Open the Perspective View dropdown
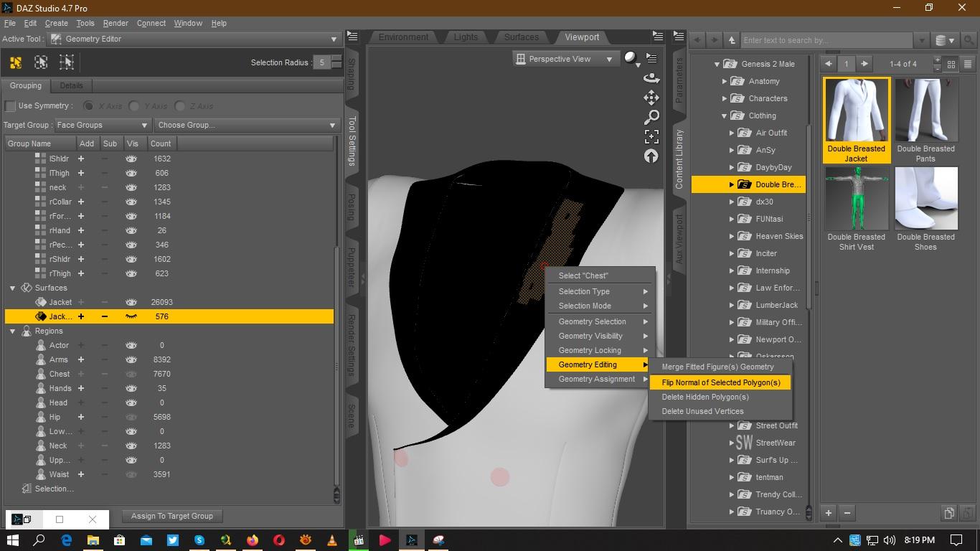This screenshot has width=980, height=551. [565, 59]
